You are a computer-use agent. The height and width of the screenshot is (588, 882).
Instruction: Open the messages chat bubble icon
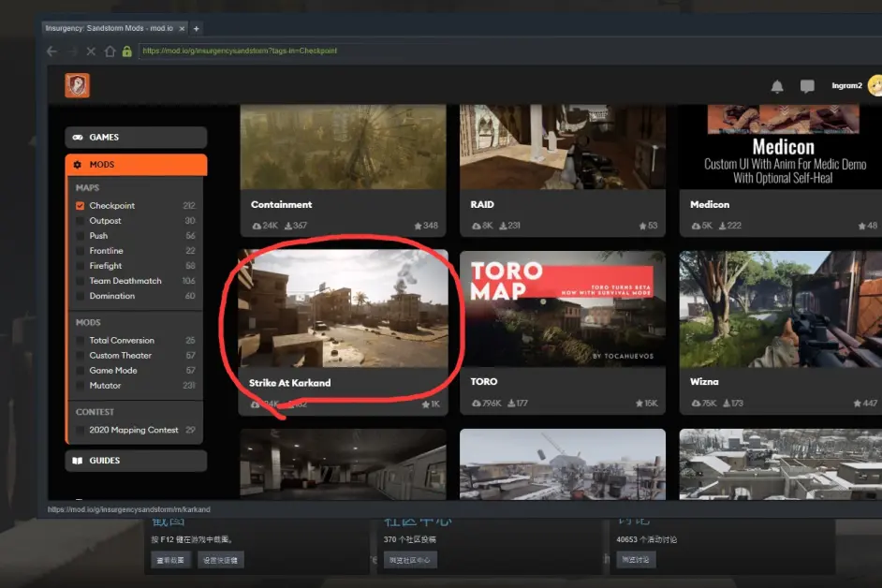(806, 87)
